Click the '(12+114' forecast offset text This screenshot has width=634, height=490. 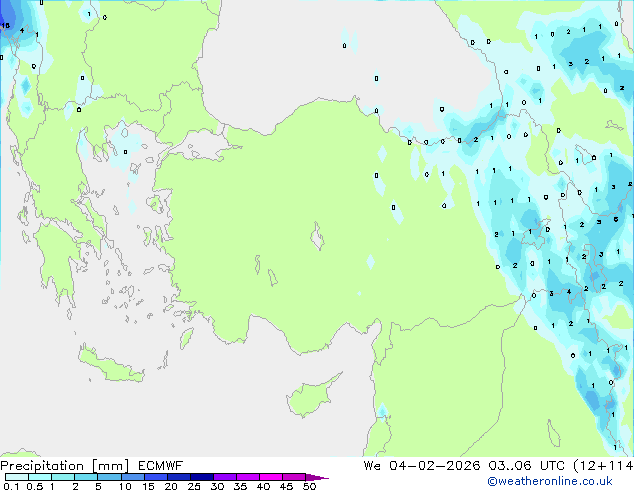coord(603,466)
